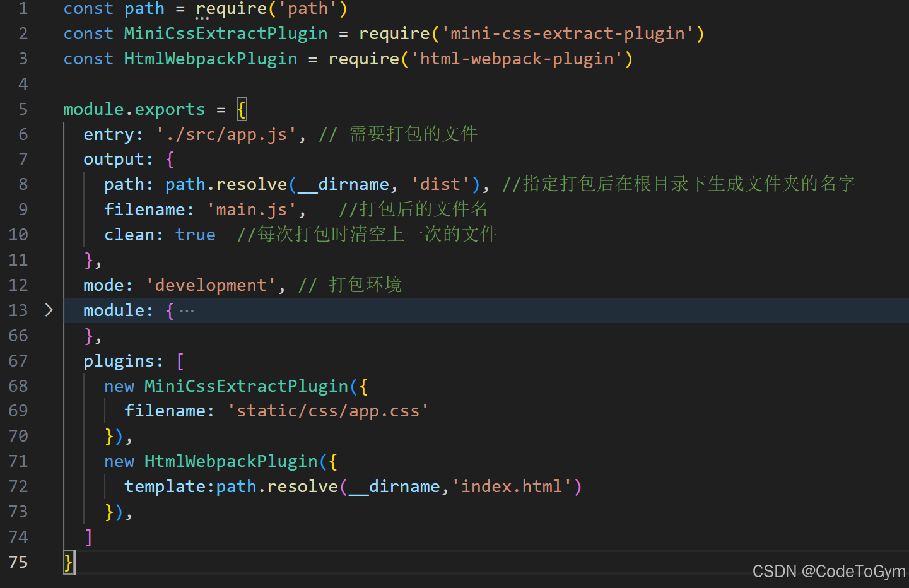Click the folded ellipsis after module: {
Screen dimensions: 909x588
point(187,311)
